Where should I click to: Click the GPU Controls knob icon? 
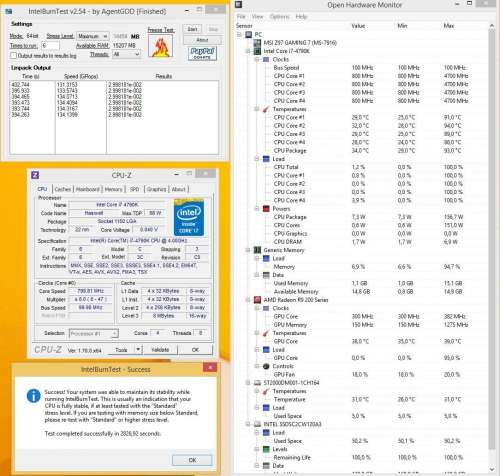266,366
